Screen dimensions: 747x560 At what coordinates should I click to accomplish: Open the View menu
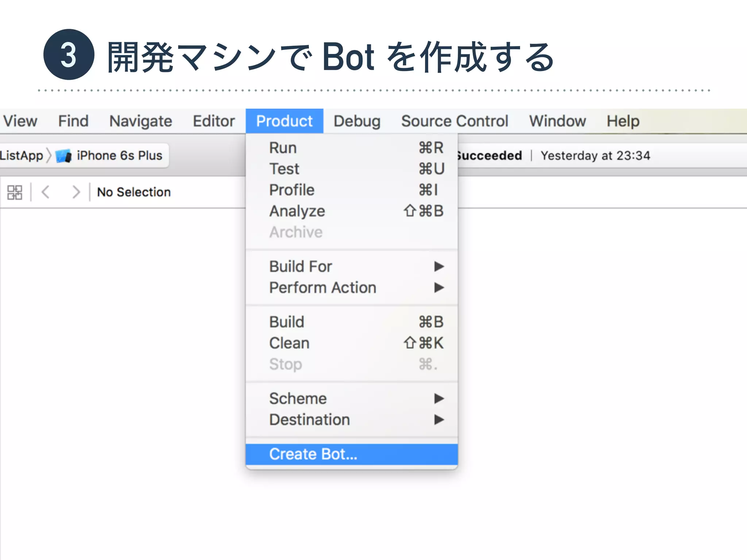(x=20, y=121)
